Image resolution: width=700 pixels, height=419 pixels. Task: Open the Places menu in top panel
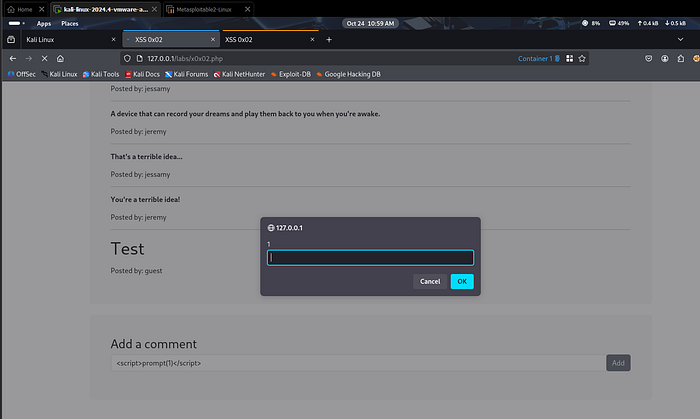(x=70, y=24)
